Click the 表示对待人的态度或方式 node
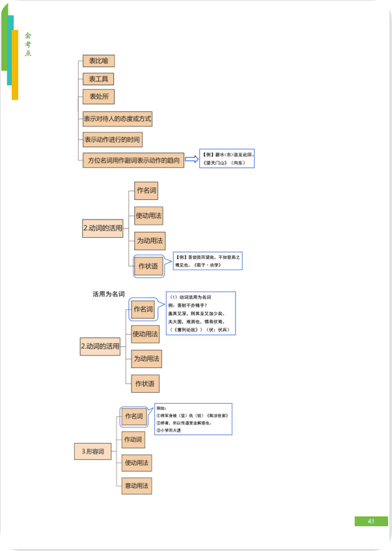This screenshot has width=392, height=551. pos(117,119)
